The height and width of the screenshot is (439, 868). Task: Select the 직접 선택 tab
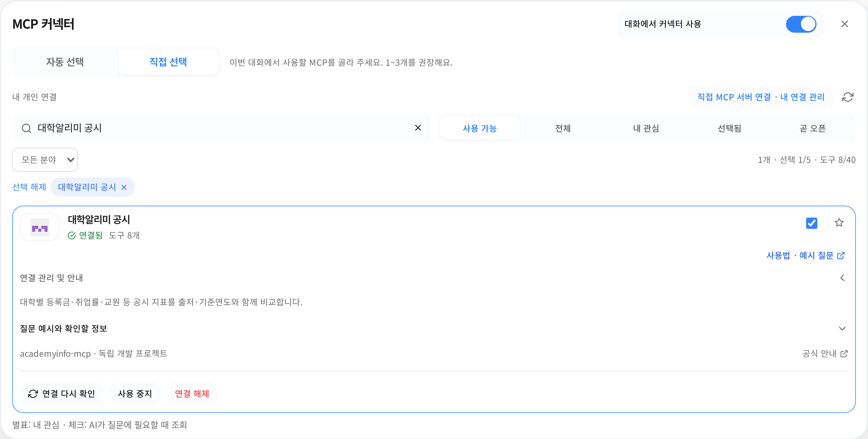[168, 62]
